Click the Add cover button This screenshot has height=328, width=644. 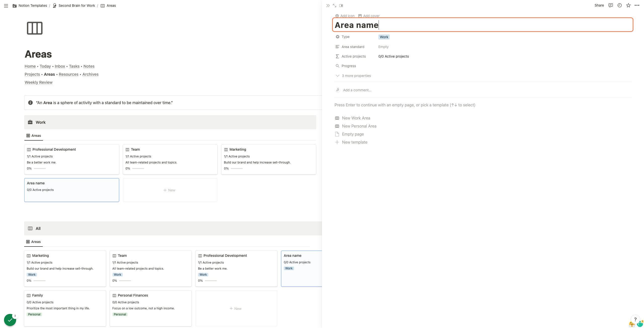pos(369,16)
